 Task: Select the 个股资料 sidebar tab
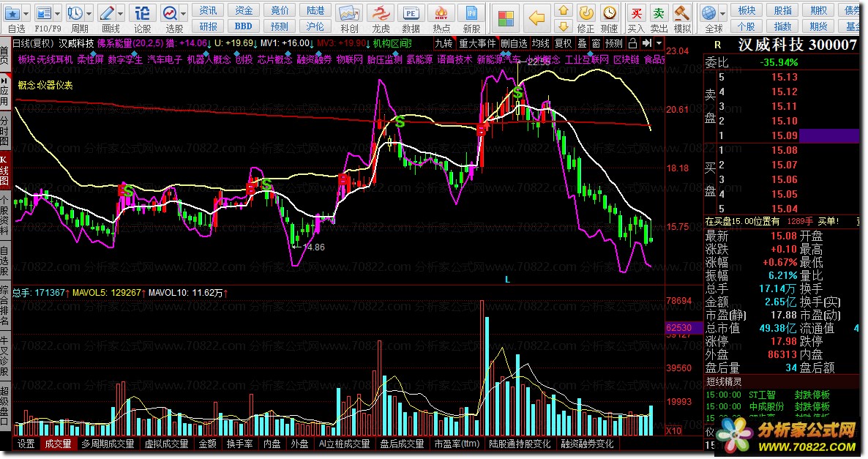4,214
